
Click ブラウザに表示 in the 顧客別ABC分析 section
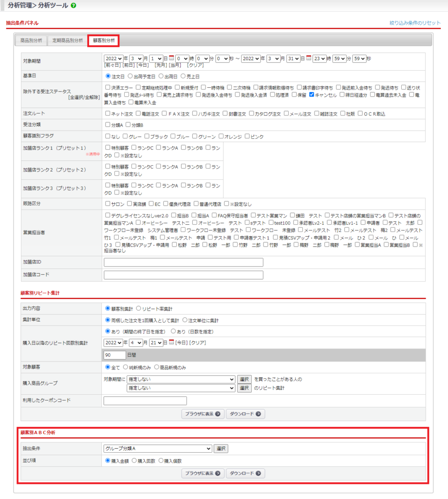[x=203, y=473]
